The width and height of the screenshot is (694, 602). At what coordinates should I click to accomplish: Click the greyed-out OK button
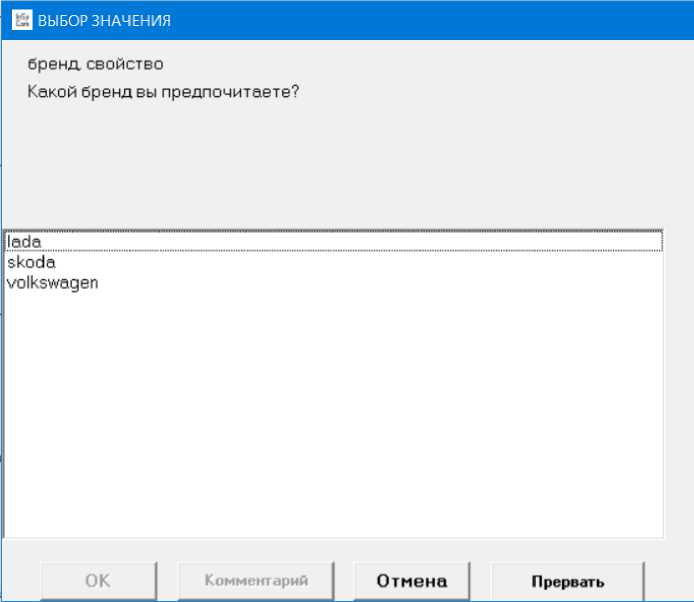click(x=98, y=581)
